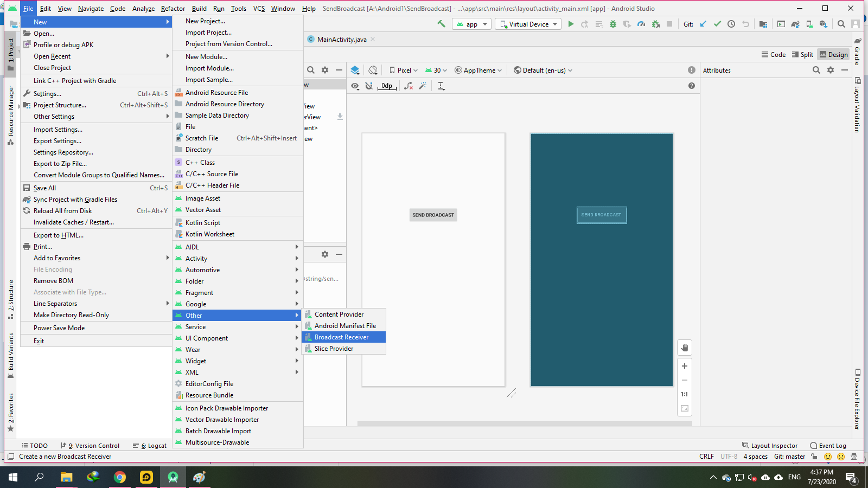
Task: Click the Guidelines icon in design toolbar
Action: (x=441, y=86)
